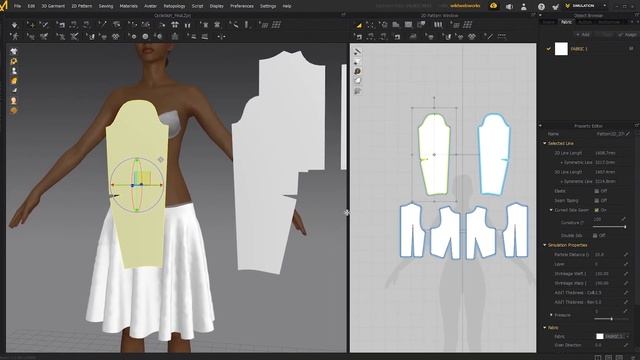Select the yellow sleeve pattern in 3D window
This screenshot has height=360, width=640.
pyautogui.click(x=137, y=184)
